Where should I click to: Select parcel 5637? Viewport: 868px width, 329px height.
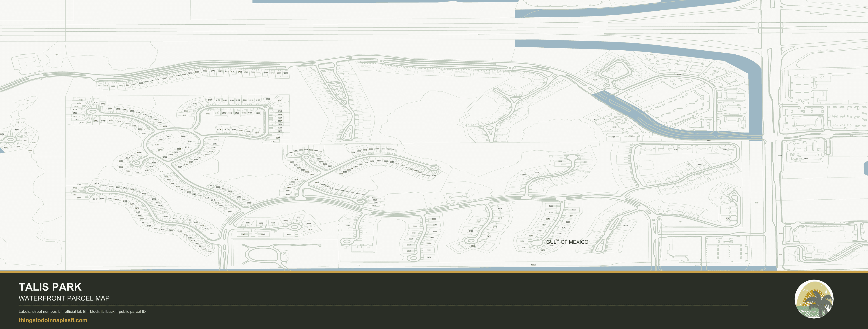point(595,119)
